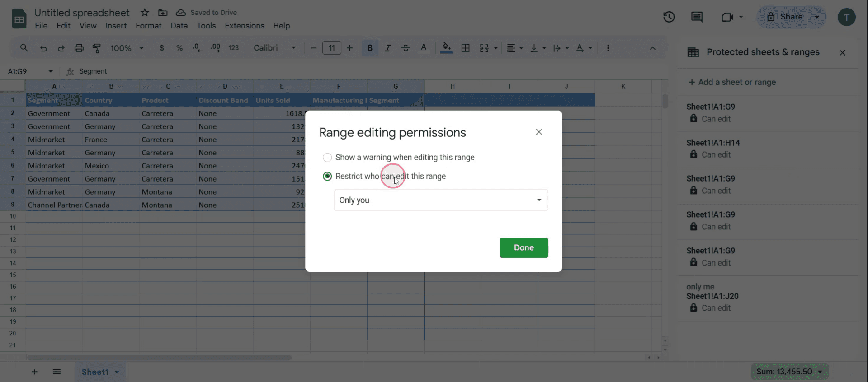Star the Untitled spreadsheet
Image resolution: width=868 pixels, height=382 pixels.
click(x=145, y=13)
